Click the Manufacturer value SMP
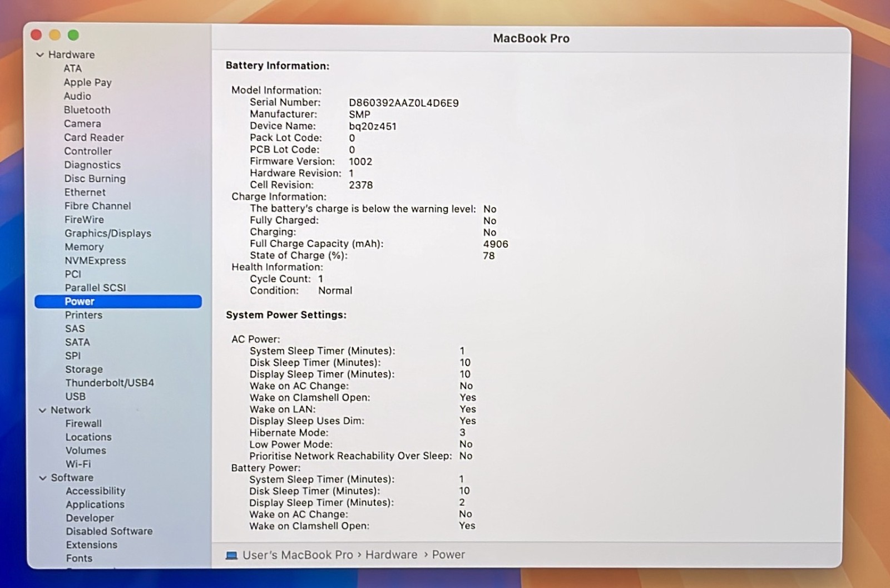 [359, 114]
